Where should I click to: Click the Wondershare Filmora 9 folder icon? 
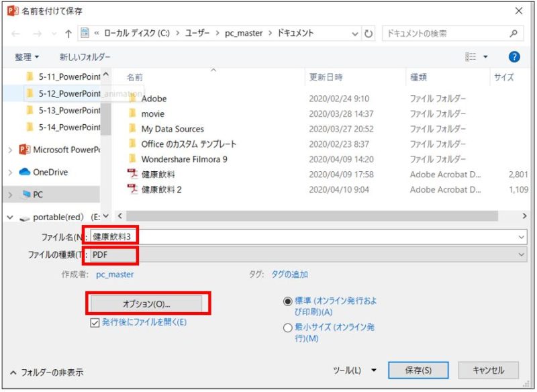click(x=132, y=158)
